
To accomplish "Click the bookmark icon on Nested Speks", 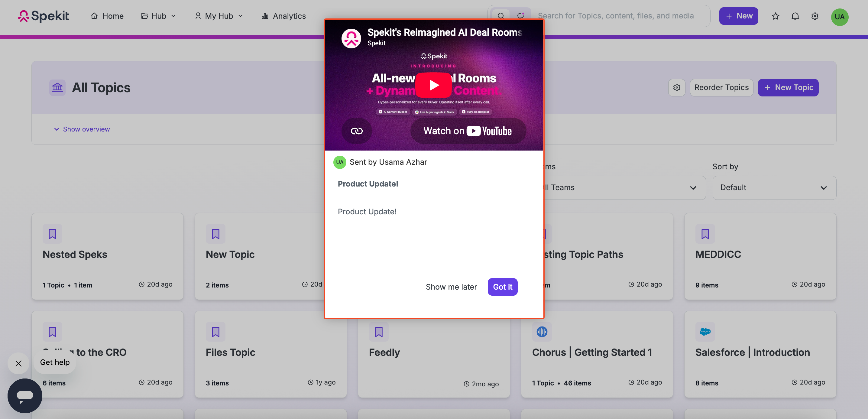I will point(52,234).
